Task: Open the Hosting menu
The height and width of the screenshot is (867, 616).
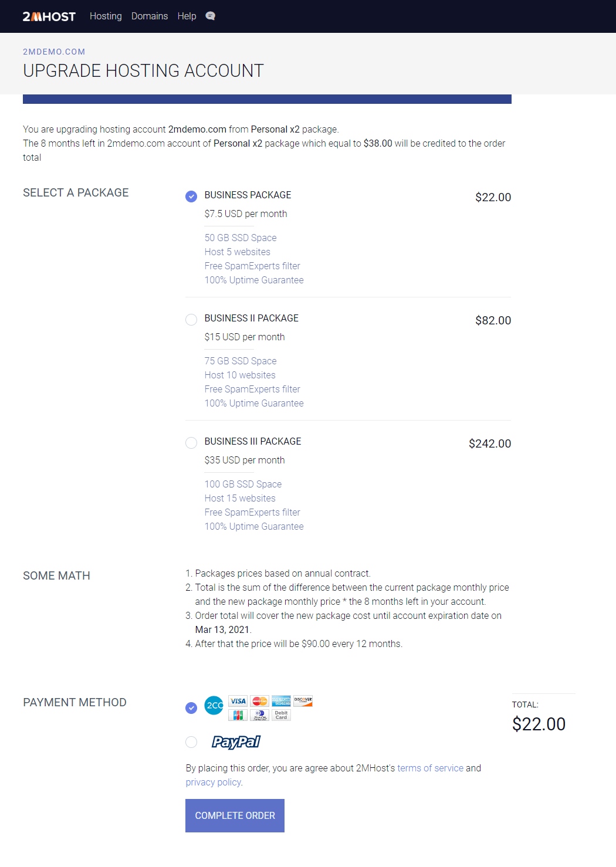Action: tap(106, 16)
